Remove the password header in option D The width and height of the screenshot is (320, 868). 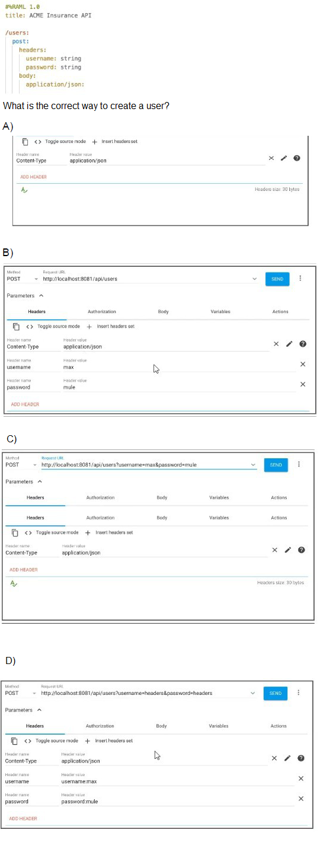[x=300, y=799]
